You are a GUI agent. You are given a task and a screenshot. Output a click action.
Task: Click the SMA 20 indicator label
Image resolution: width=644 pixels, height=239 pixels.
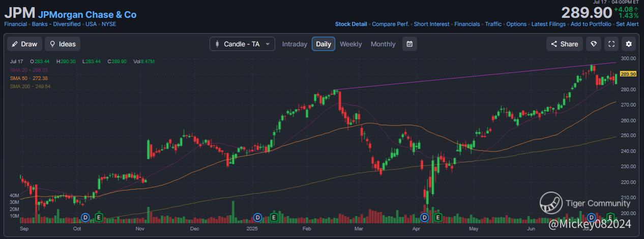coord(28,69)
